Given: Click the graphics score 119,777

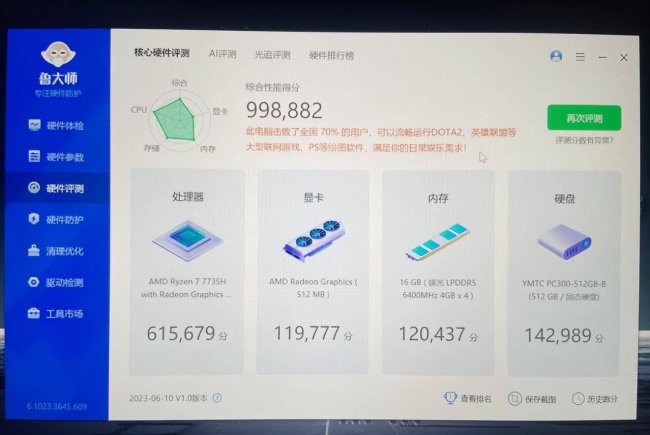Looking at the screenshot, I should [x=307, y=333].
